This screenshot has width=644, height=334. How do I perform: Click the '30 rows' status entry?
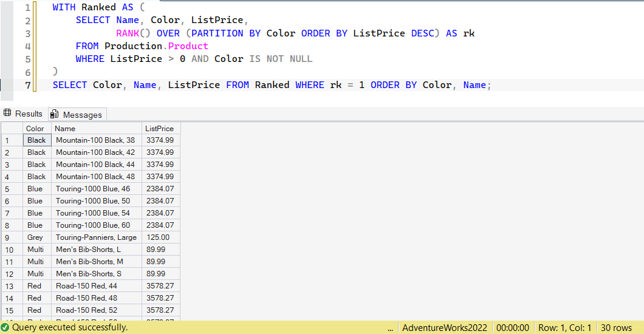point(616,328)
